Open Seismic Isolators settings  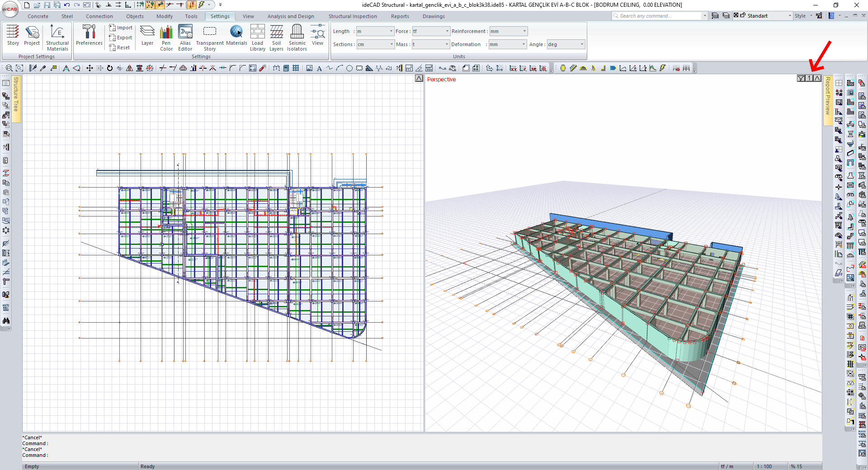click(297, 38)
